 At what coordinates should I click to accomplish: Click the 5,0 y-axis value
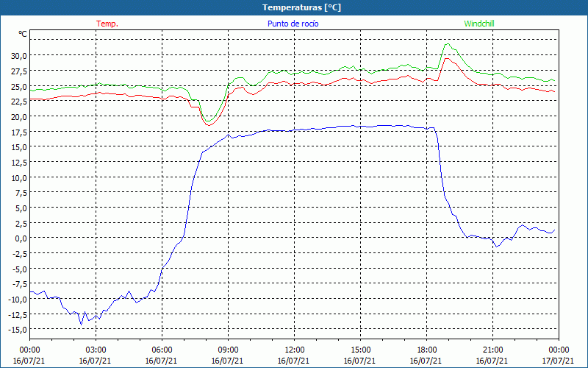point(21,208)
